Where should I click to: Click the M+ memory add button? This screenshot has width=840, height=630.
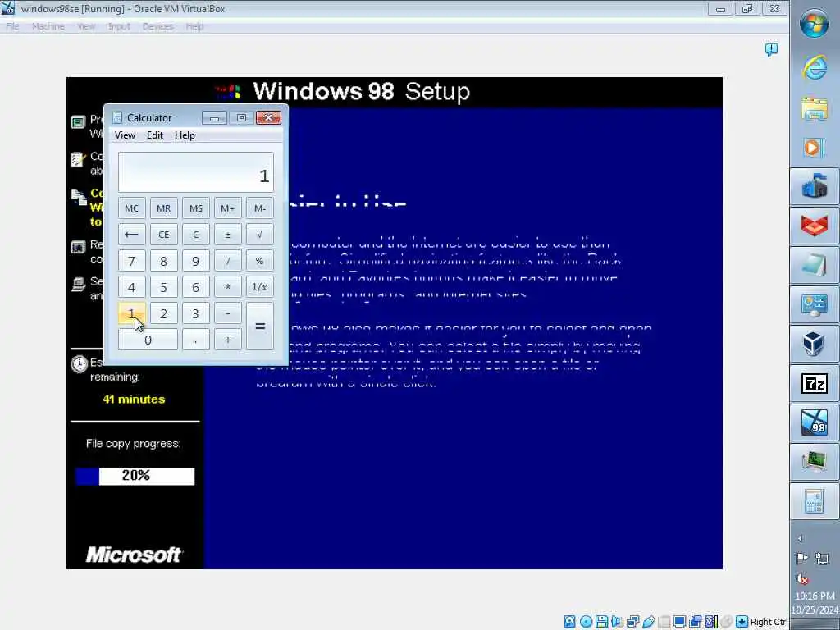tap(228, 208)
